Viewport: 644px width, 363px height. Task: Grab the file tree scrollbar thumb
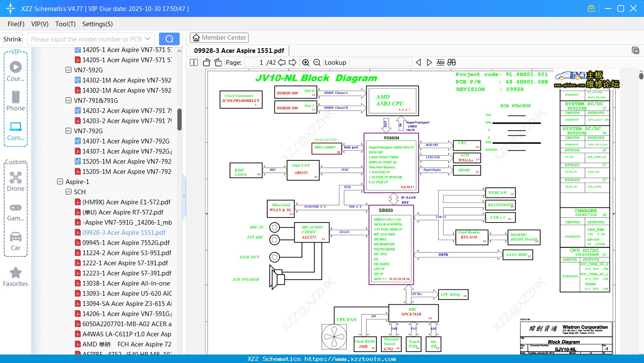pyautogui.click(x=179, y=120)
